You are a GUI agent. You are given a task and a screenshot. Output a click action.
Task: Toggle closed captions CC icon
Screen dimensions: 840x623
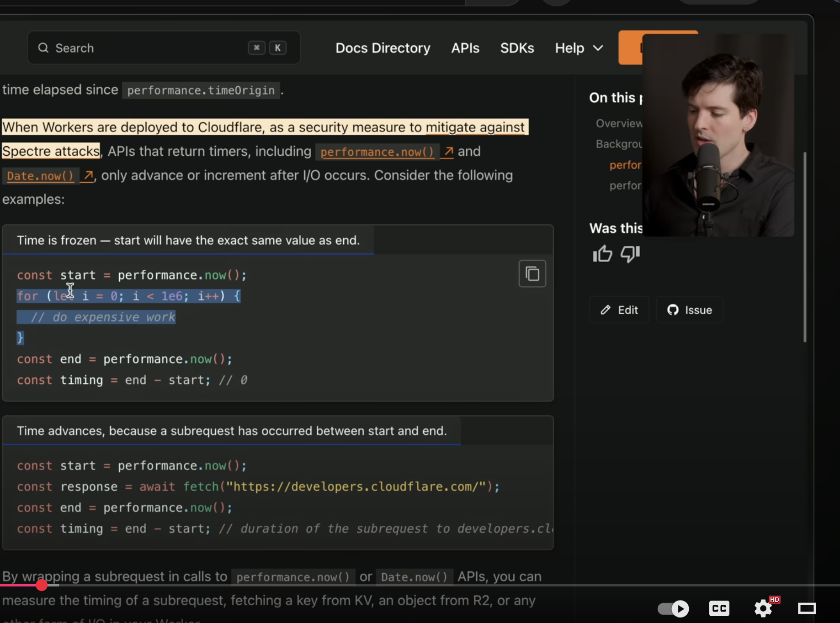[x=719, y=608]
